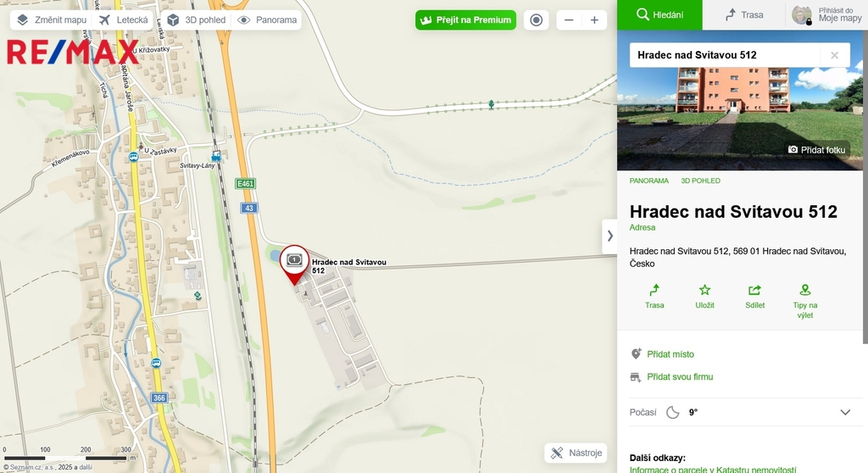The height and width of the screenshot is (473, 868).
Task: Open Změnit mapu layer chooser
Action: 52,20
